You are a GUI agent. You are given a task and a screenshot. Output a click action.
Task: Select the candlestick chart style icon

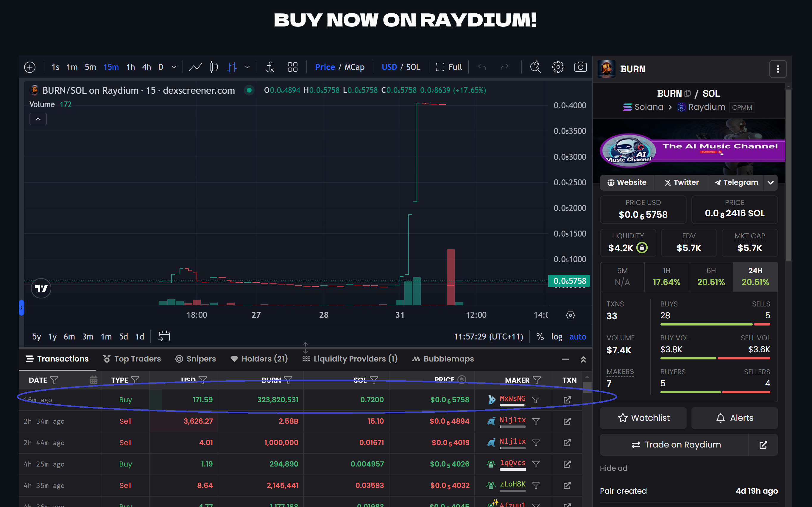tap(214, 67)
